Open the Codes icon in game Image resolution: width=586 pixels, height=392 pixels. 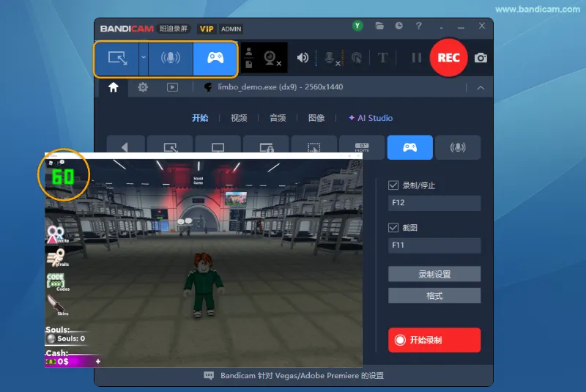[57, 282]
